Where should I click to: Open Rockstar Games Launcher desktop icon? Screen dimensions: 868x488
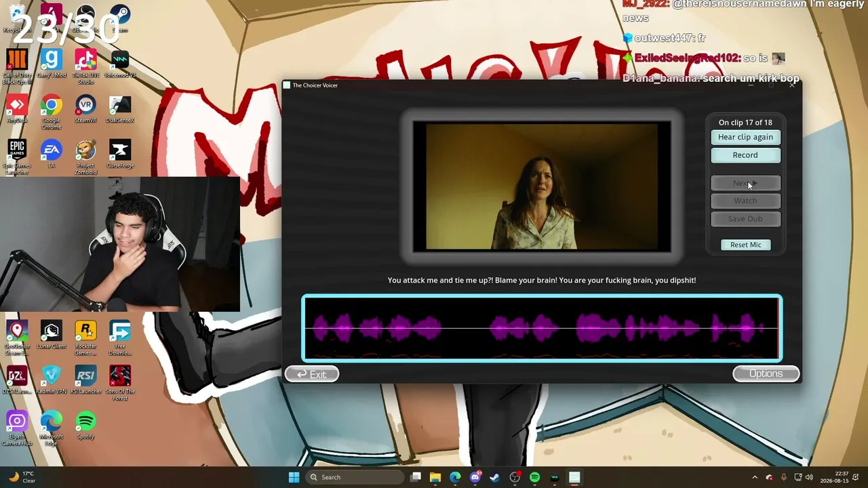(85, 338)
